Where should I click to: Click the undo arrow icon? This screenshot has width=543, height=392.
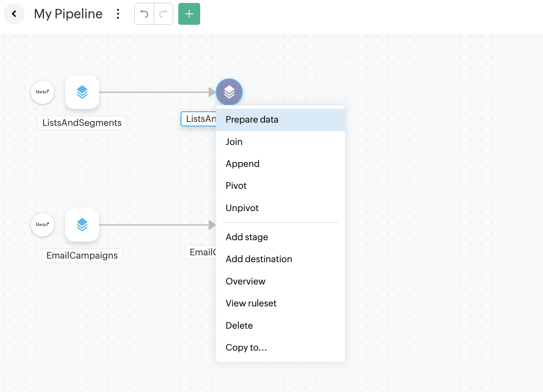click(144, 14)
